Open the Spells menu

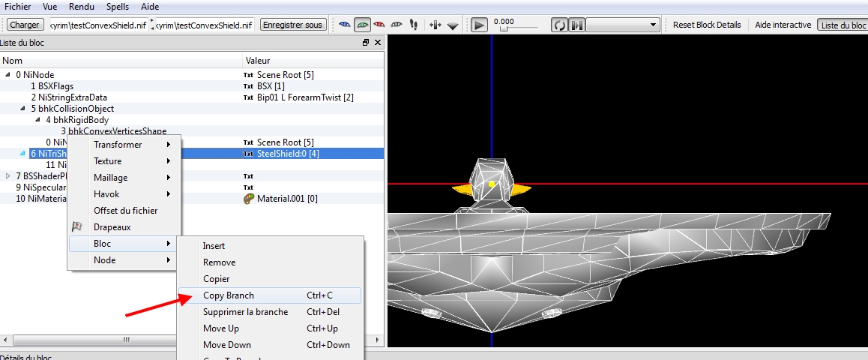click(x=118, y=7)
